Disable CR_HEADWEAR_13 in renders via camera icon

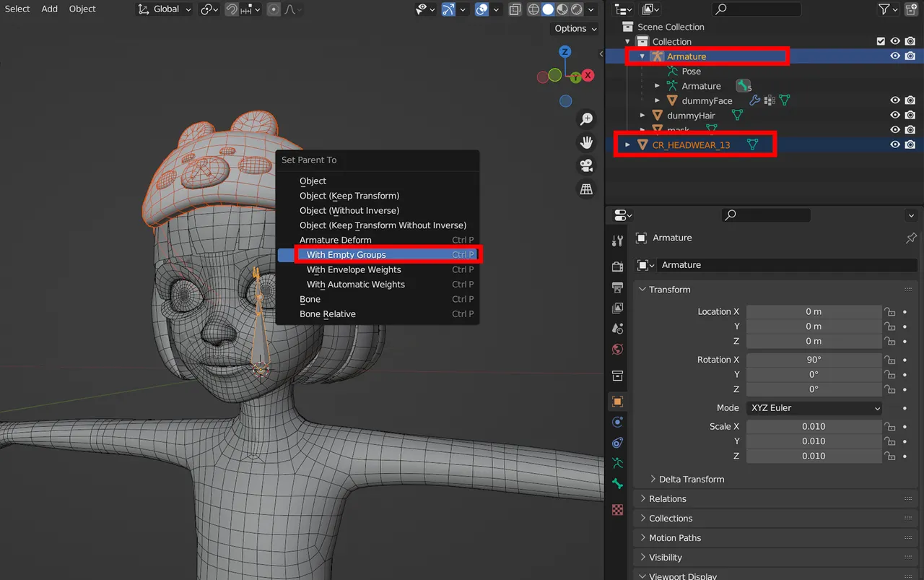(911, 144)
